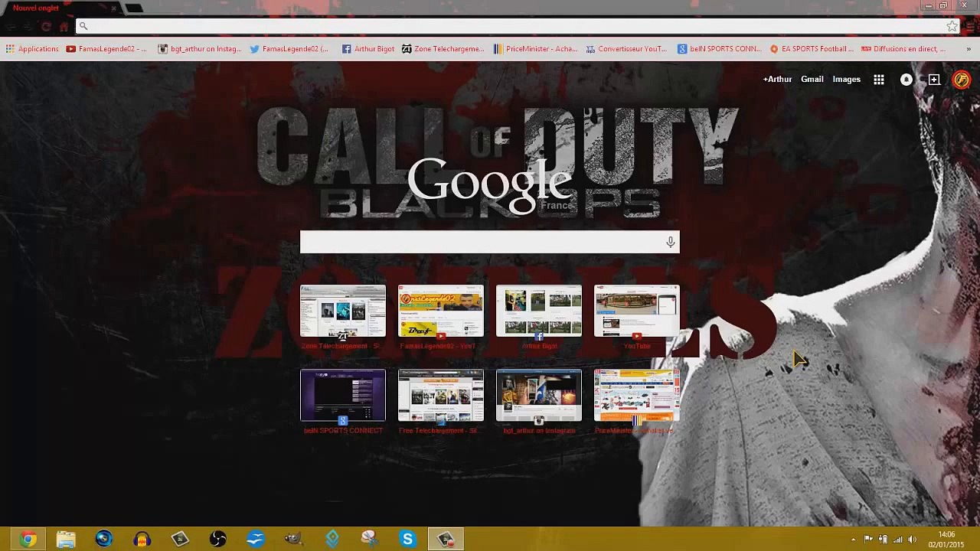Open the Zone Telechargement bookmark

coord(443,49)
